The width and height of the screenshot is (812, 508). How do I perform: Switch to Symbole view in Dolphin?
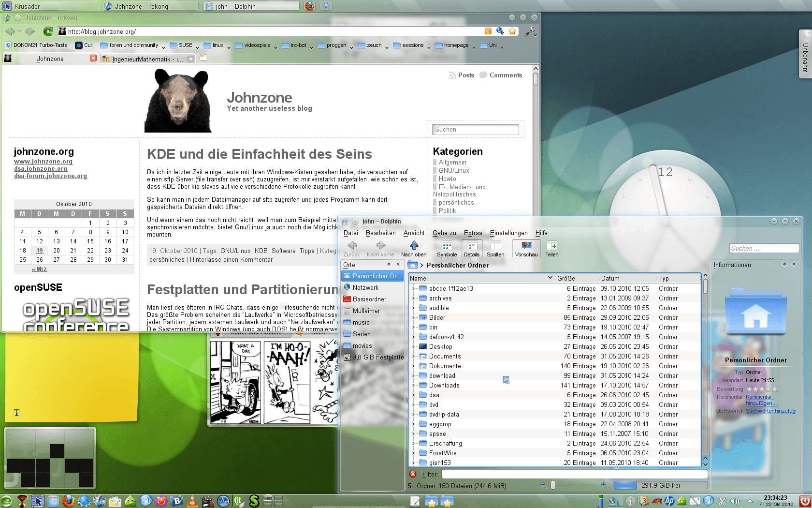pos(446,249)
